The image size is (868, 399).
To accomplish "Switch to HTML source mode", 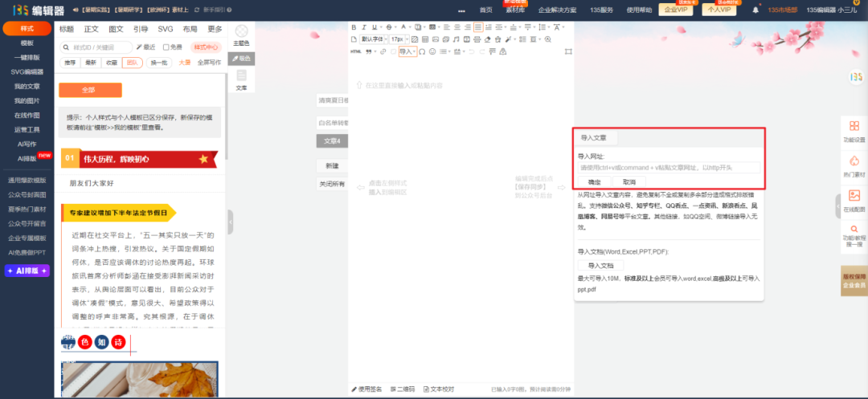I will pyautogui.click(x=356, y=51).
